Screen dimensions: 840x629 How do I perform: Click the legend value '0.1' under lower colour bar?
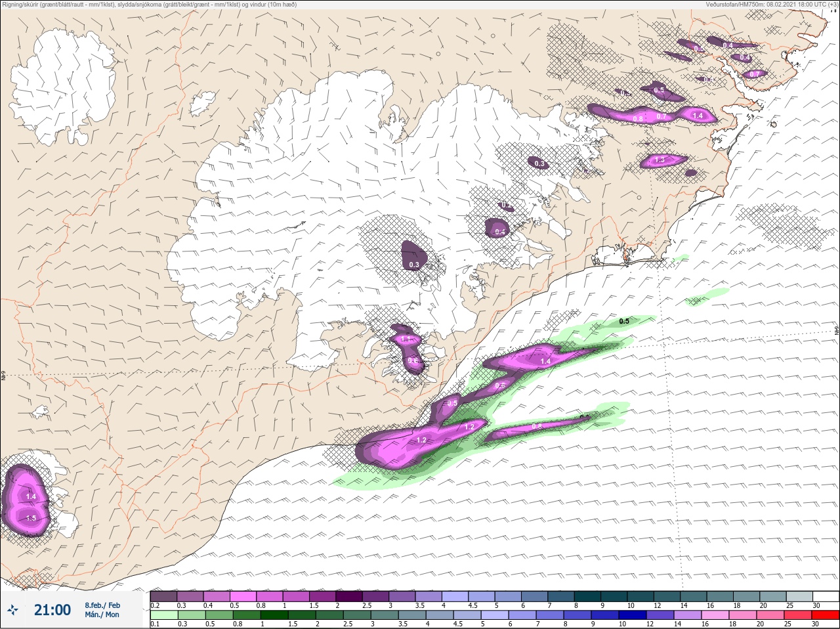tap(155, 624)
